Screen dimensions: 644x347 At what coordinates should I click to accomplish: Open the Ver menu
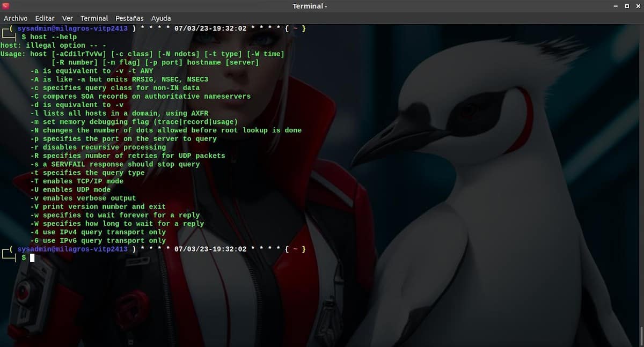pyautogui.click(x=68, y=18)
